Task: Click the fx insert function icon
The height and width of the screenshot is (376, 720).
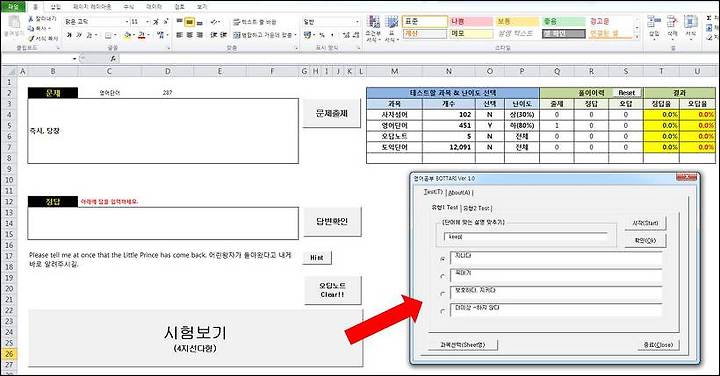Action: pos(113,59)
